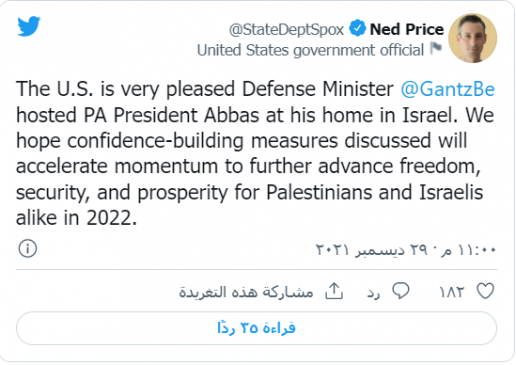
Task: Click the share upload arrow icon
Action: coord(334,291)
